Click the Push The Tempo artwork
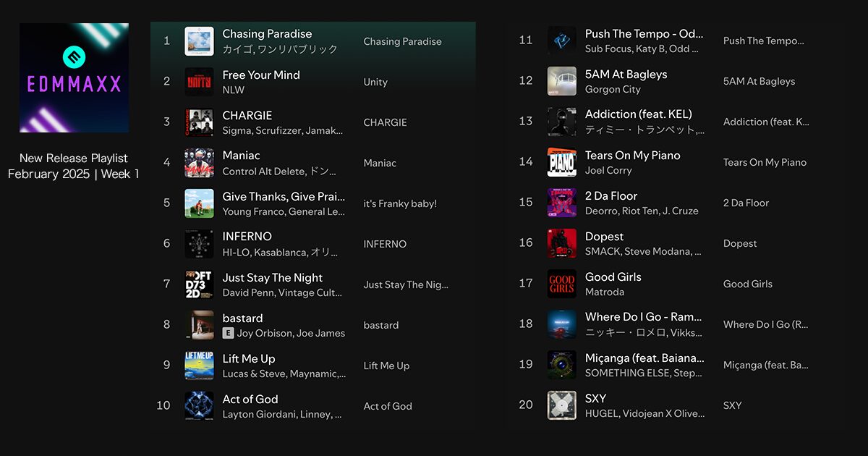Viewport: 868px width, 456px height. pos(562,41)
